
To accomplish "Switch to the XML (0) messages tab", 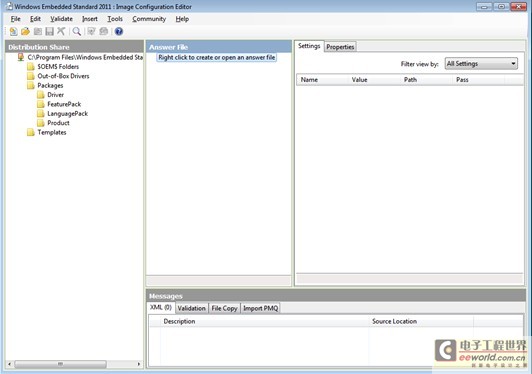I will tap(161, 307).
